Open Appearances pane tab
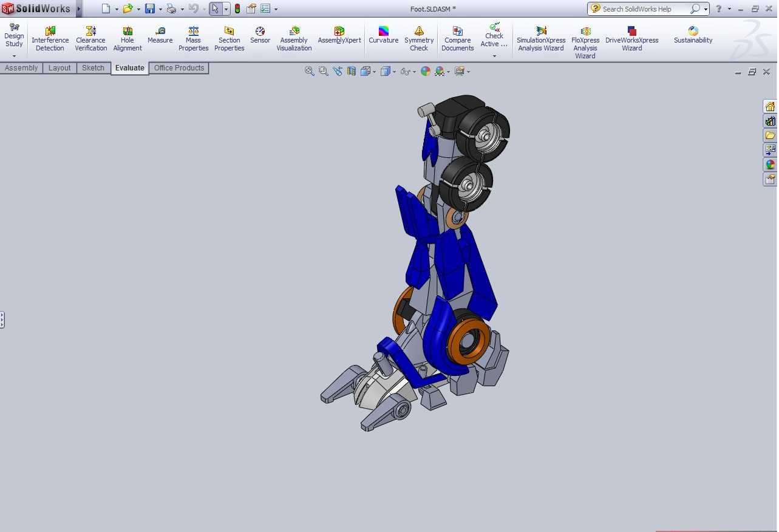The image size is (779, 532). coord(770,165)
